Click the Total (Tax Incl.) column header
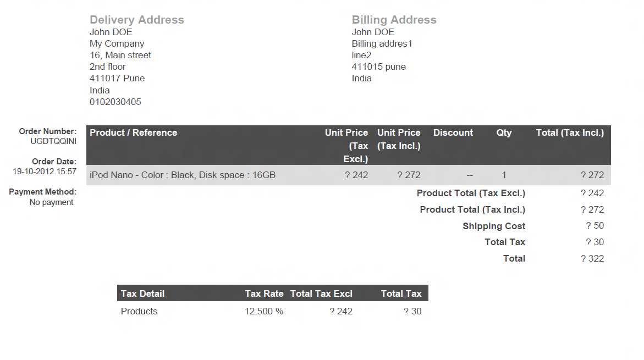Viewport: 644px width, 360px height. click(x=570, y=132)
